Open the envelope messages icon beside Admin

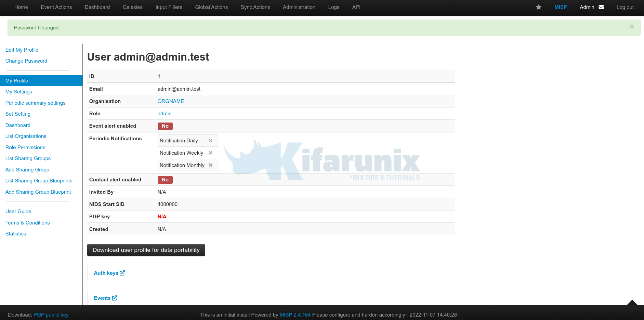point(601,7)
